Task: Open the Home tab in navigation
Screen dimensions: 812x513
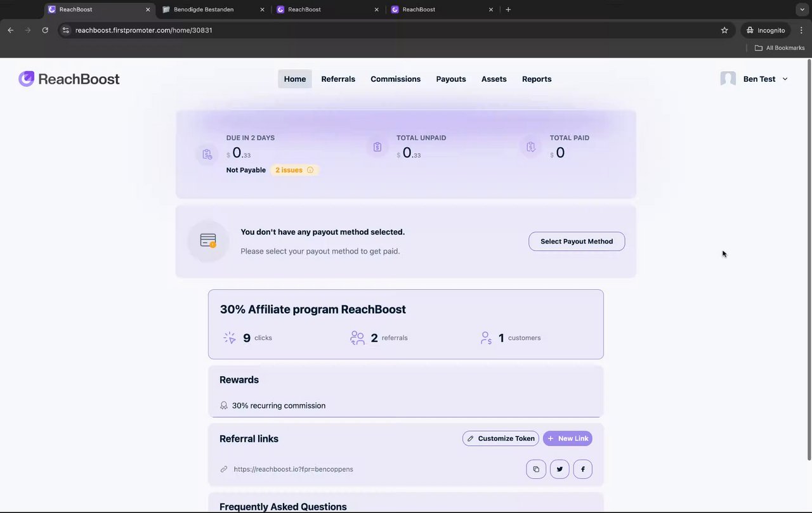Action: [x=295, y=79]
